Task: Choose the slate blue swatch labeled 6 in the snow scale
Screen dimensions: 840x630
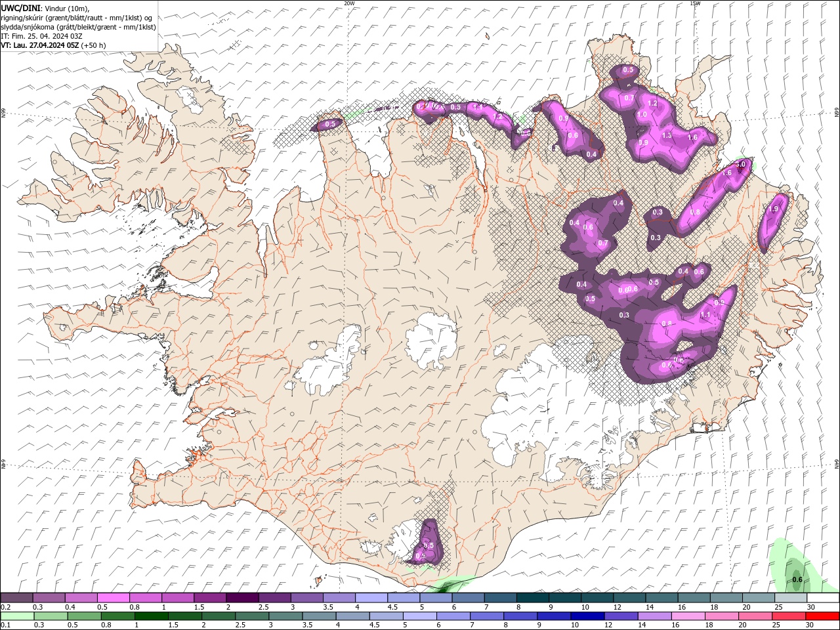Action: point(468,598)
